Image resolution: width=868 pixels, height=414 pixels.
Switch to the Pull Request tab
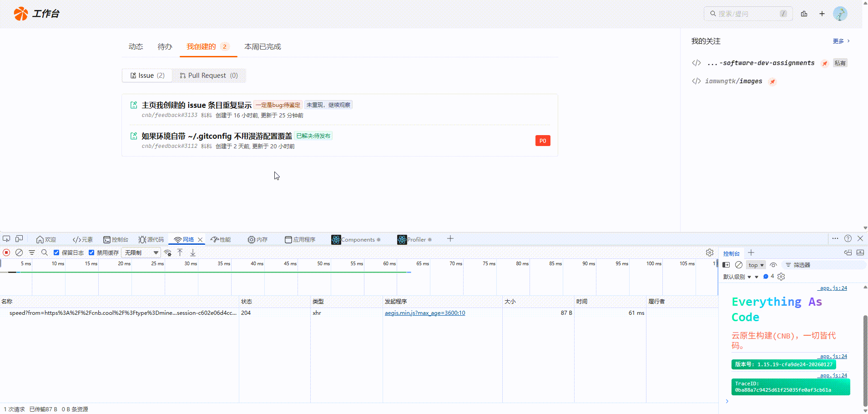coord(209,75)
